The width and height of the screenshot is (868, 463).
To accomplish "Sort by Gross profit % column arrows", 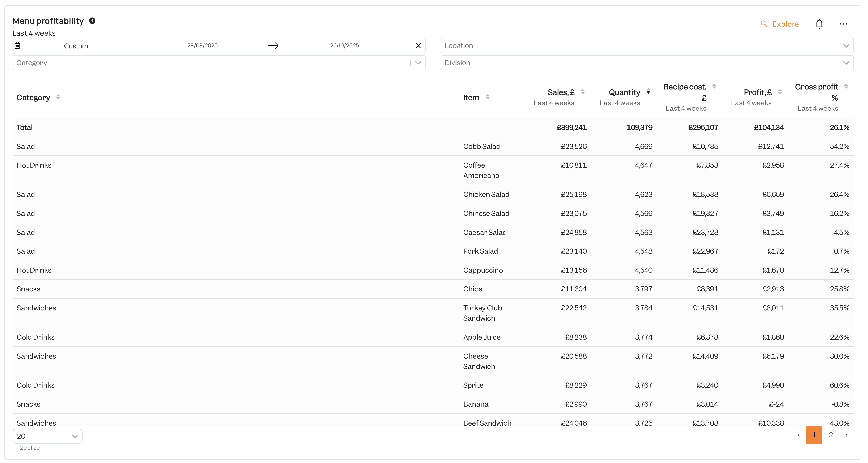I will click(x=846, y=86).
